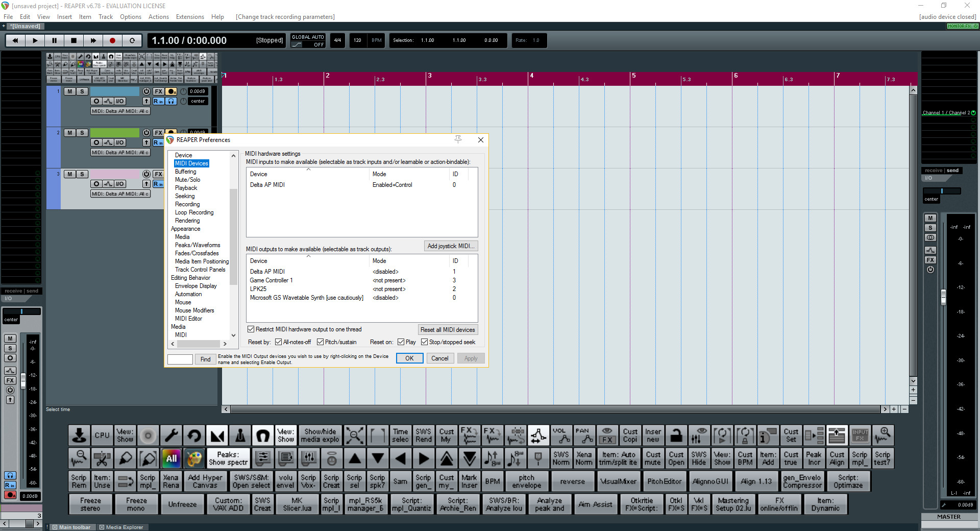Open the Track menu
The image size is (980, 531).
point(106,17)
